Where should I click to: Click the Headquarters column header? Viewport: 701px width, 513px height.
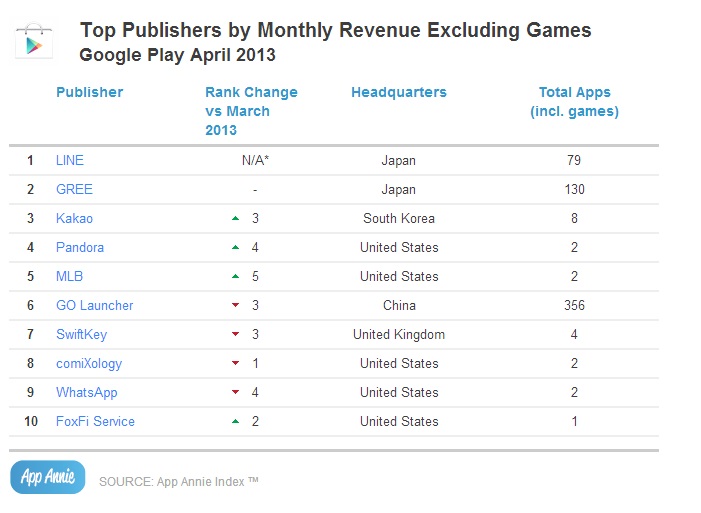pyautogui.click(x=399, y=92)
